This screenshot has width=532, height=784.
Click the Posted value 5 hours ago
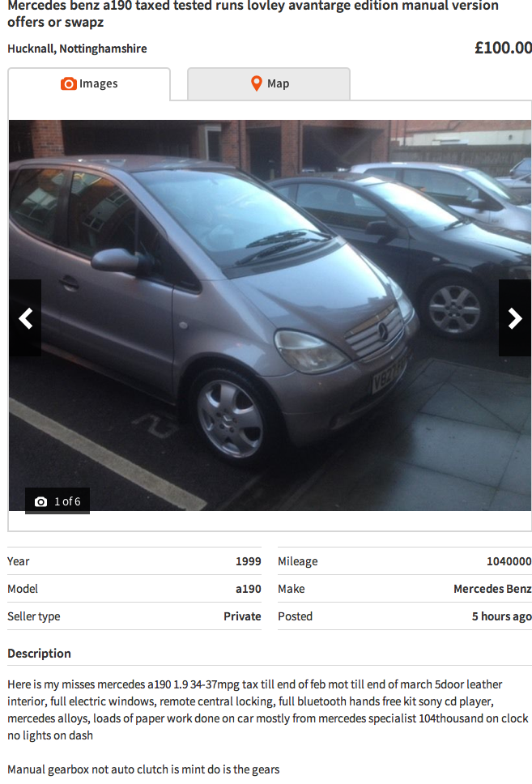pos(501,616)
